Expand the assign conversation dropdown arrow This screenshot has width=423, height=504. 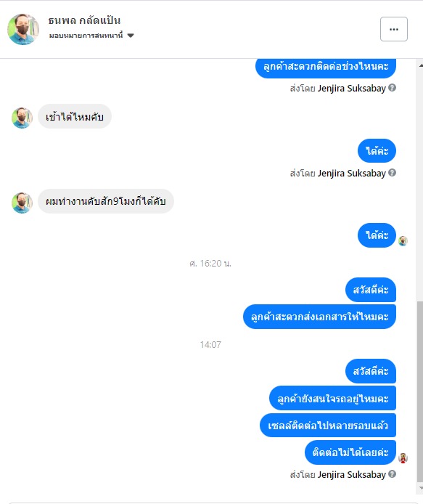click(x=131, y=36)
